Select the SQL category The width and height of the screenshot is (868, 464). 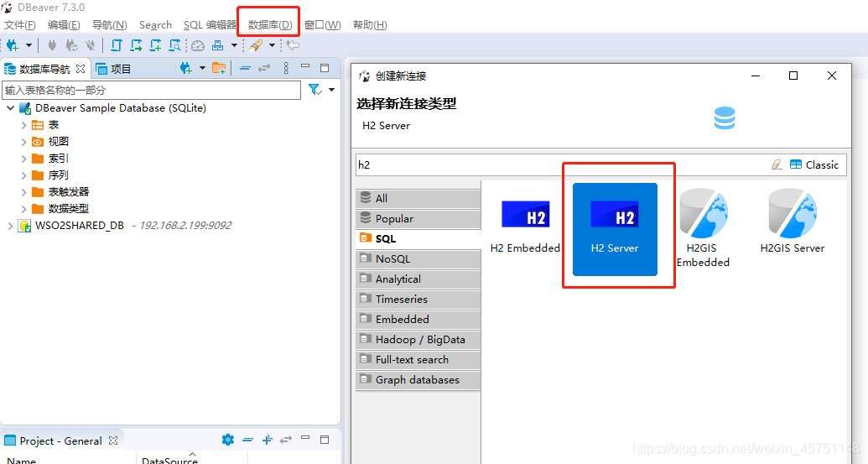click(418, 238)
